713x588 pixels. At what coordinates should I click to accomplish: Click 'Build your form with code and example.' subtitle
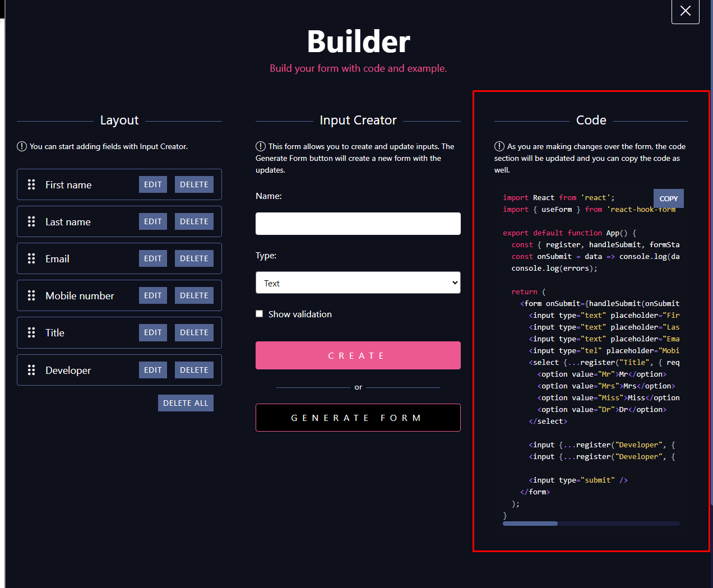point(358,68)
